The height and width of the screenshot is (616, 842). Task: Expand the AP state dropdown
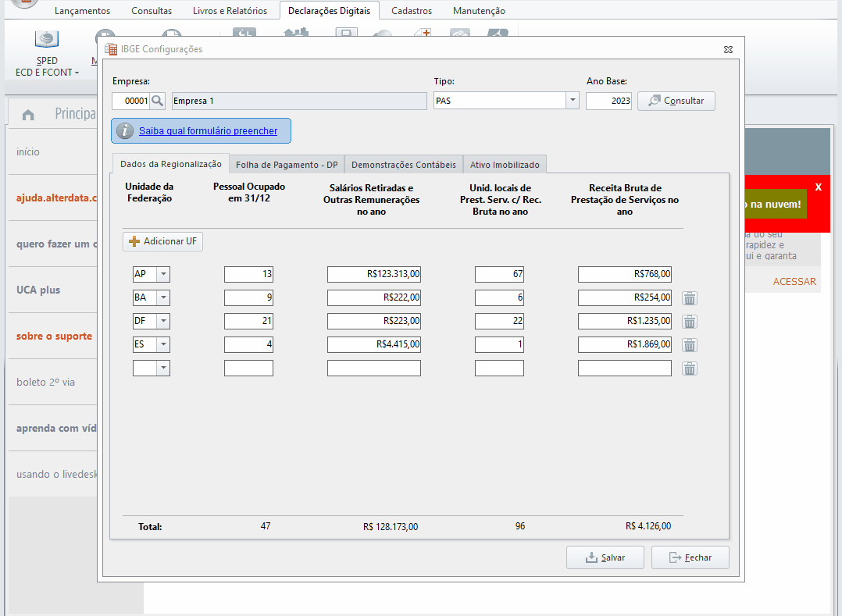coord(163,274)
